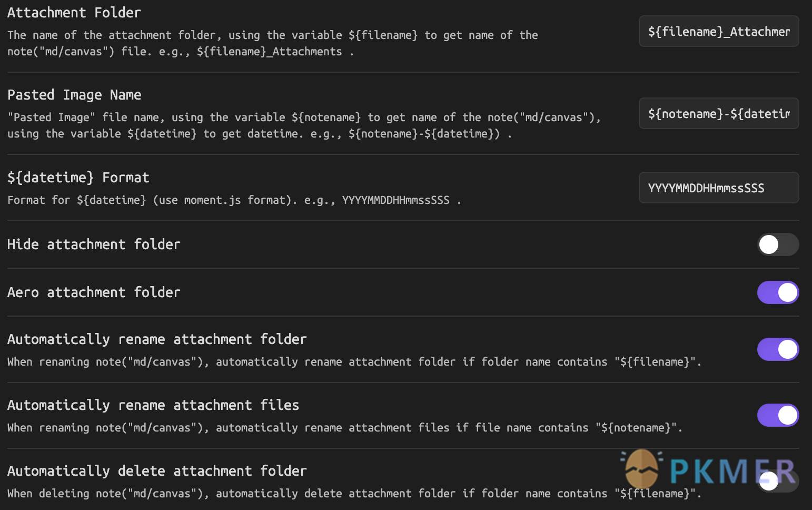
Task: Select the Pasted Image Name text box
Action: pyautogui.click(x=718, y=113)
